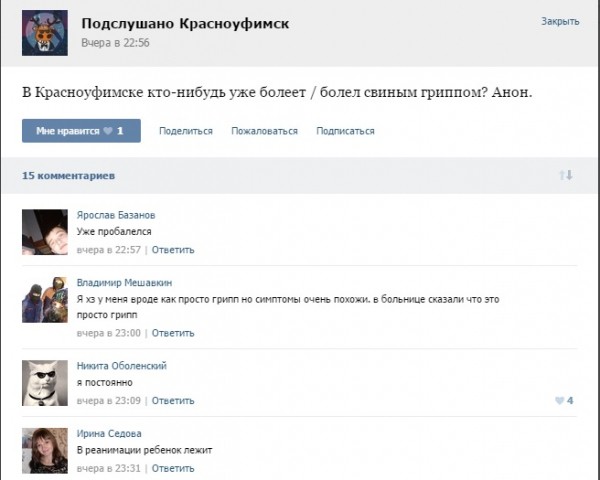
Task: Open the post timestamp Вчера в 22:56
Action: [115, 42]
